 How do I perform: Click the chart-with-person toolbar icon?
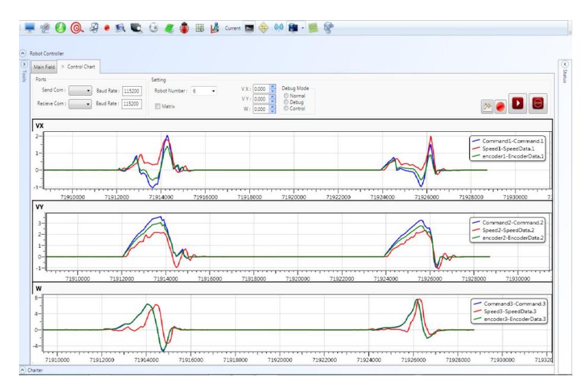[x=214, y=28]
